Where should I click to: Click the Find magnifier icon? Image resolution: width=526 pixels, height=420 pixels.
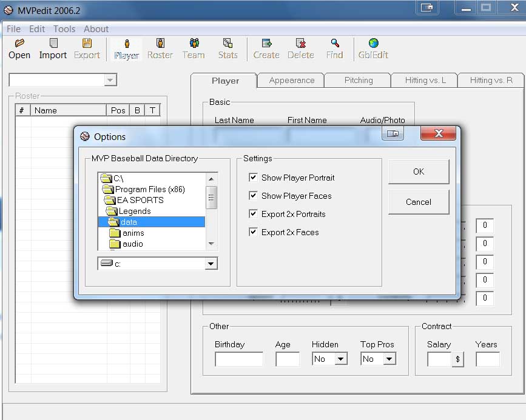click(x=335, y=43)
